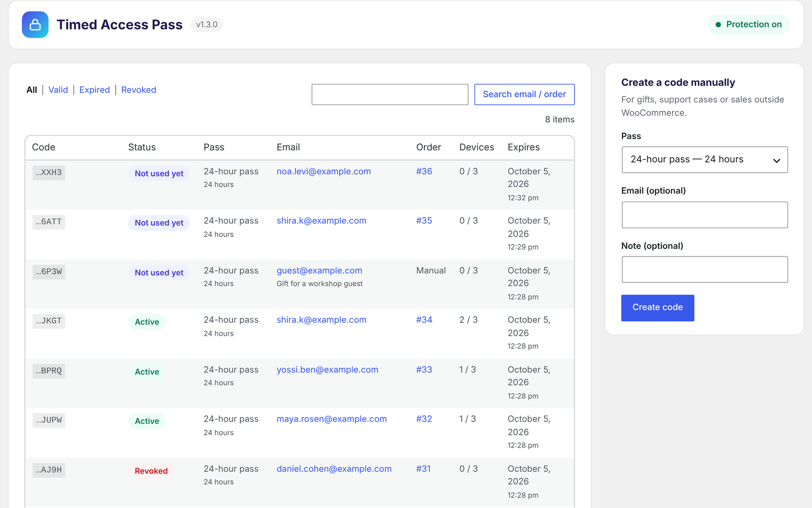This screenshot has width=812, height=508.
Task: Click the v1.3.0 version badge
Action: pos(207,24)
